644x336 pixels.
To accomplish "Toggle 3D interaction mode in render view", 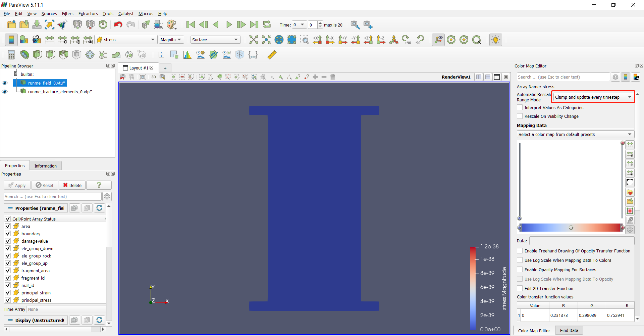I will 154,77.
